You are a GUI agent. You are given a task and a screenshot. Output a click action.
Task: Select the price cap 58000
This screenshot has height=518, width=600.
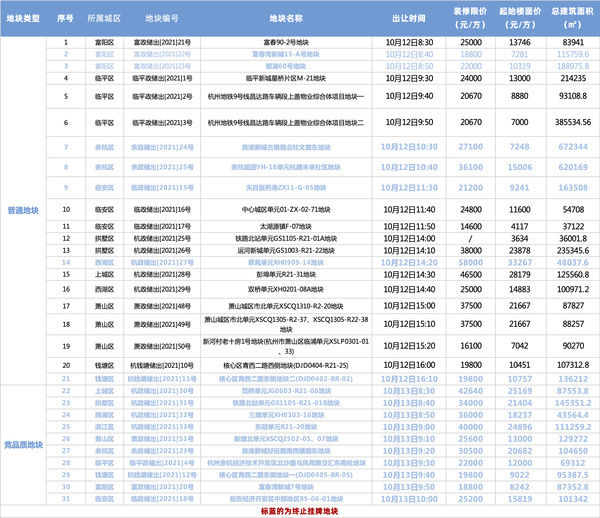pos(471,263)
